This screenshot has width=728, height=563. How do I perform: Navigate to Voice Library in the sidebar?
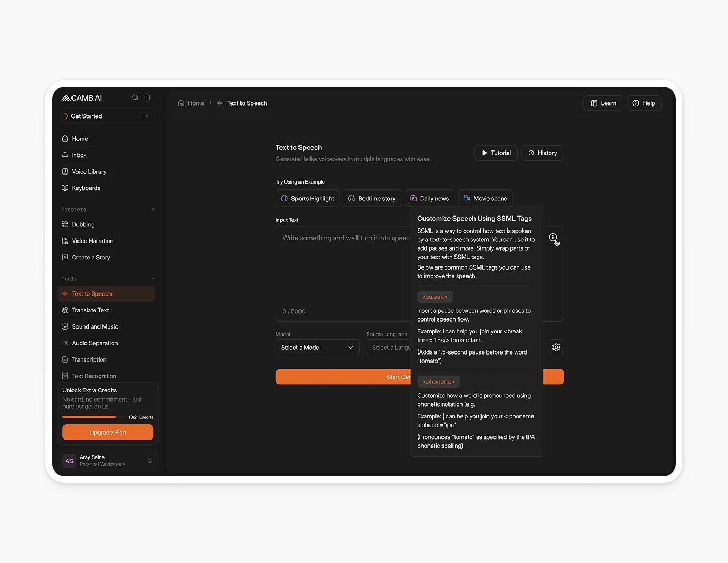point(89,172)
